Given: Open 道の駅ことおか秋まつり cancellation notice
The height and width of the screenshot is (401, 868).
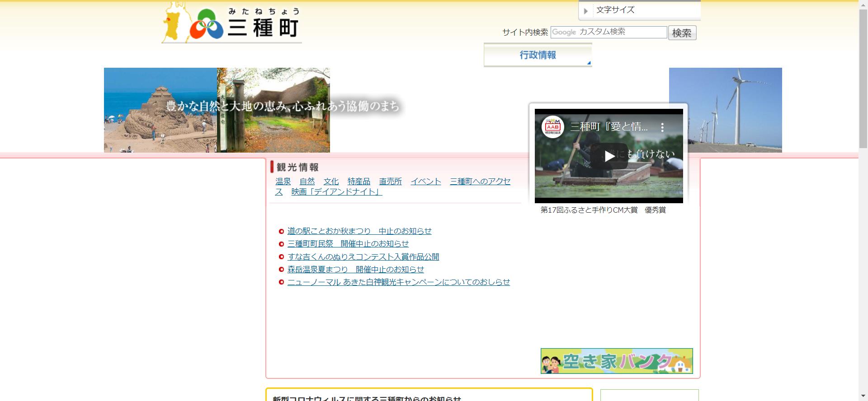Looking at the screenshot, I should (x=359, y=231).
